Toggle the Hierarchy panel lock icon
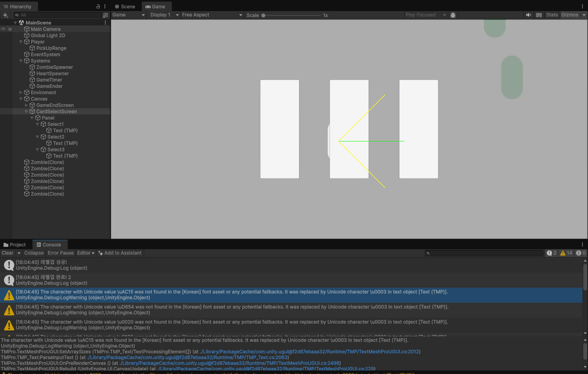The height and width of the screenshot is (374, 588). tap(98, 6)
